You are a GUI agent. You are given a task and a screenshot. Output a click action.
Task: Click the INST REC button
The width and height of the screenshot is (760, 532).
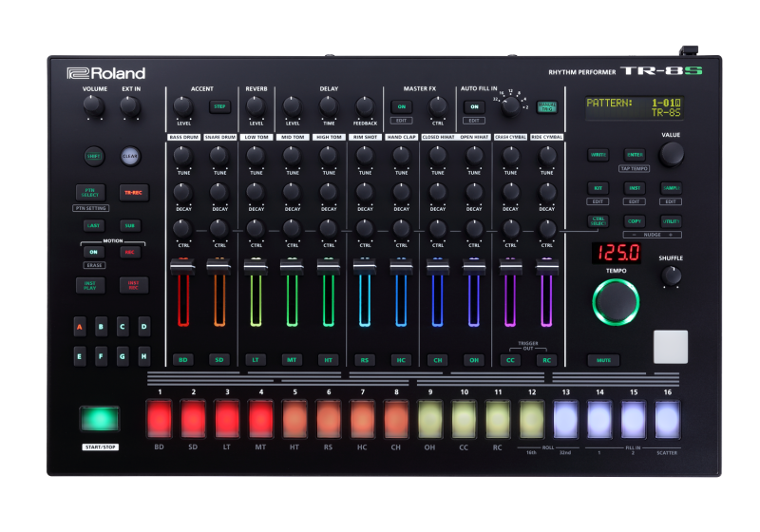(x=133, y=285)
